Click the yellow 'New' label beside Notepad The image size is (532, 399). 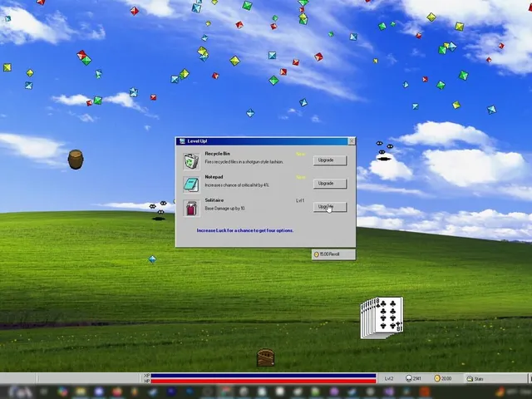pyautogui.click(x=301, y=177)
